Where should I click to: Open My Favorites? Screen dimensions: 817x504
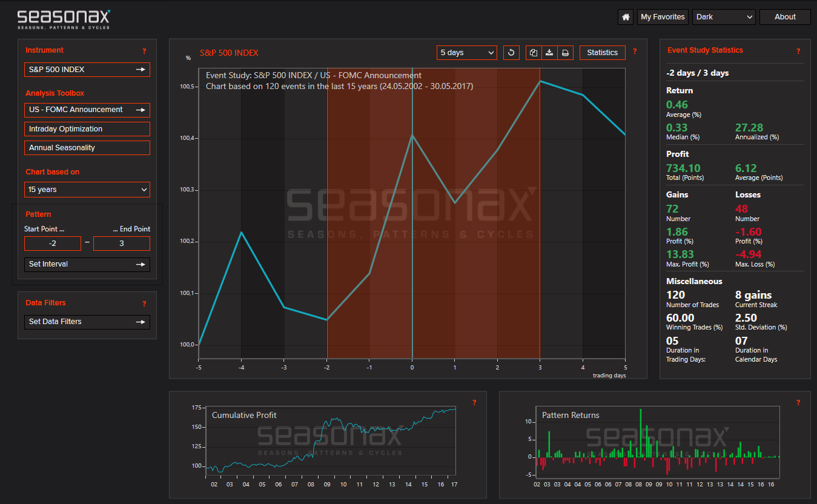pyautogui.click(x=663, y=17)
